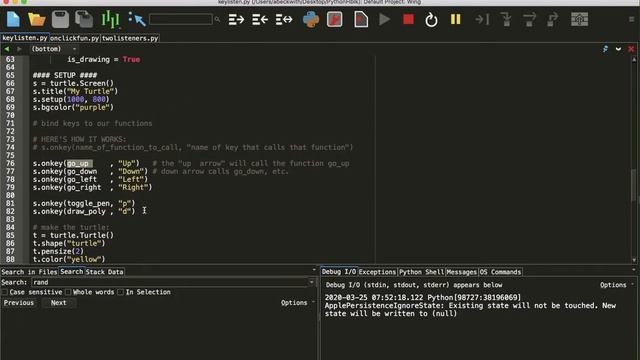Open Search panel Options menu
Image resolution: width=640 pixels, height=360 pixels.
[297, 303]
